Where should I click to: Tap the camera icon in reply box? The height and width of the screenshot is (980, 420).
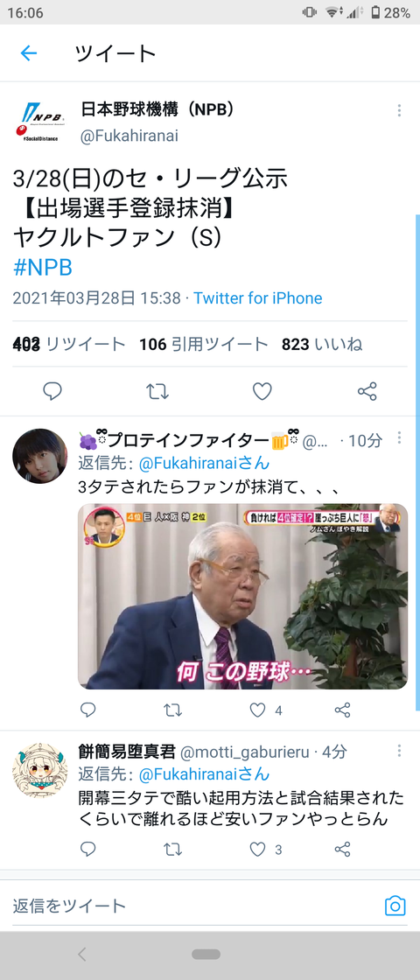click(x=395, y=906)
